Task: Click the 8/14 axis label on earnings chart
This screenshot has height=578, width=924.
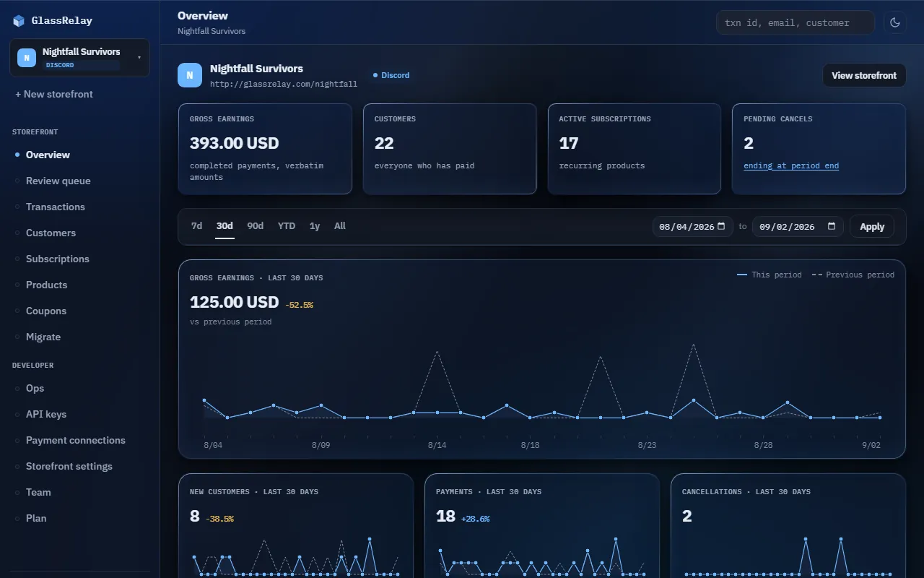Action: (437, 445)
